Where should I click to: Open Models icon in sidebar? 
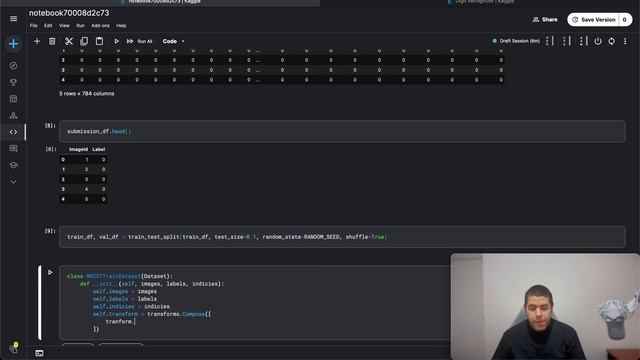tap(13, 116)
